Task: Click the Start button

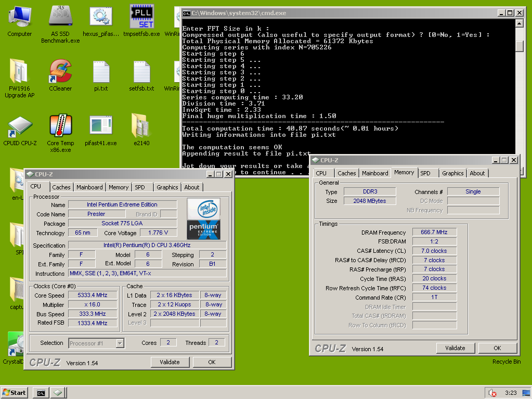Action: tap(14, 393)
